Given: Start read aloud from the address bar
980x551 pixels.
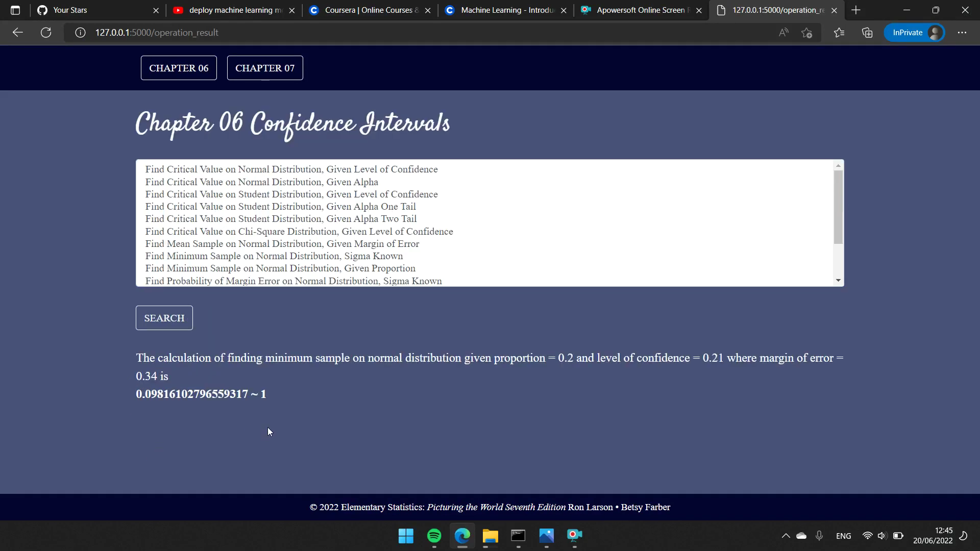Looking at the screenshot, I should [783, 32].
